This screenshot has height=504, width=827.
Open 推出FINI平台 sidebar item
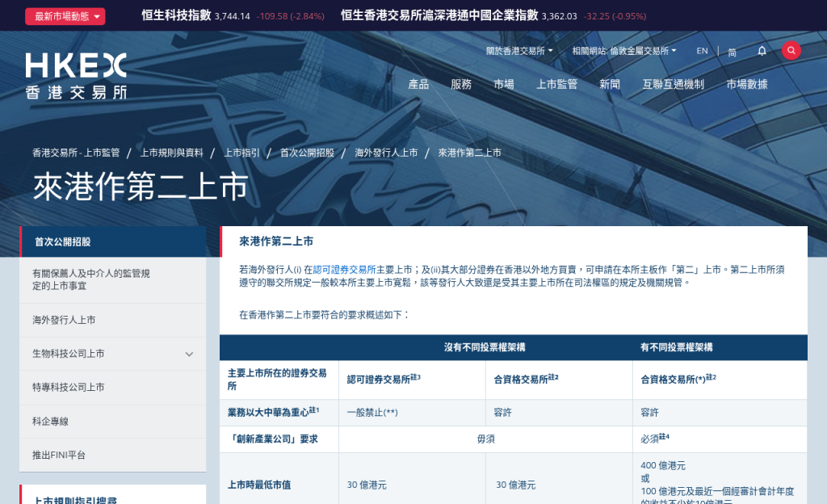pyautogui.click(x=113, y=455)
